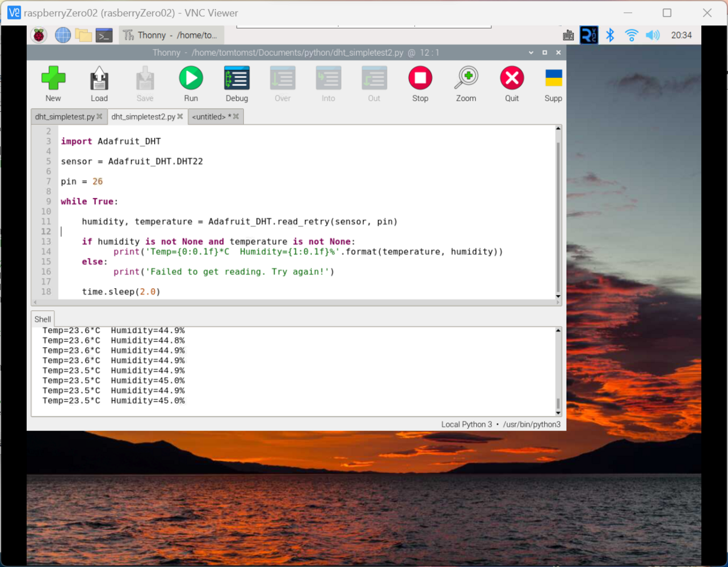This screenshot has height=567, width=728.
Task: Click the Load file icon
Action: click(x=99, y=78)
